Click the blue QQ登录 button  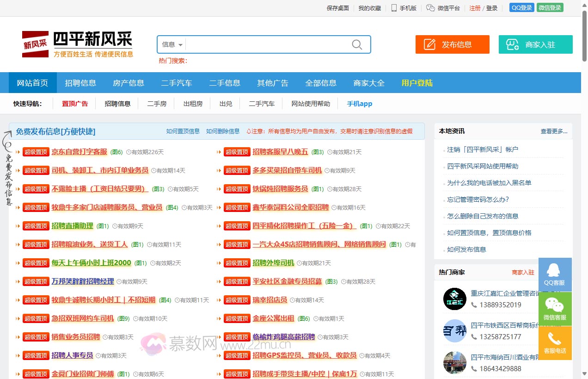pyautogui.click(x=521, y=8)
